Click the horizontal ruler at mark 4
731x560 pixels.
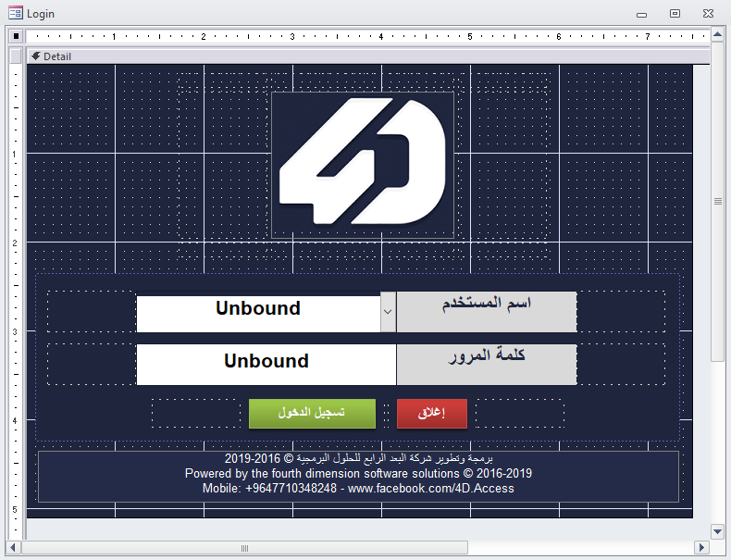click(381, 36)
